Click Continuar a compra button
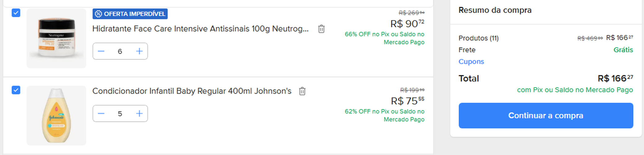Image resolution: width=644 pixels, height=155 pixels. point(546,116)
